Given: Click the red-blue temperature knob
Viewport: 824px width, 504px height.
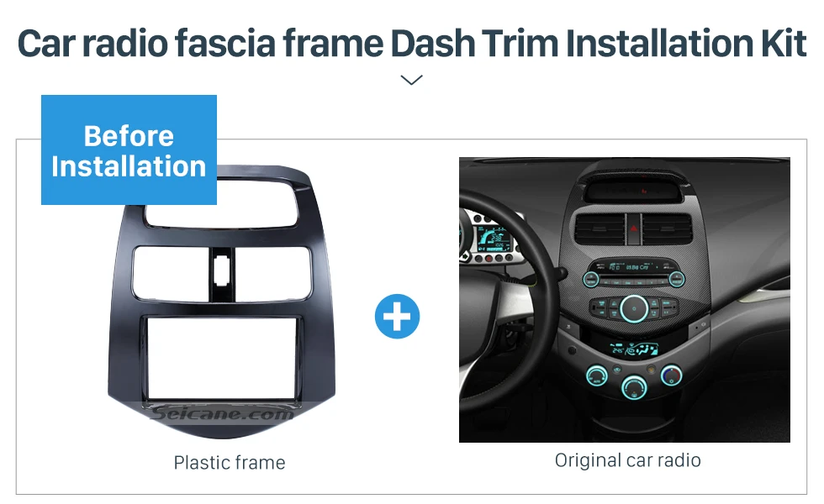Looking at the screenshot, I should pos(671,375).
